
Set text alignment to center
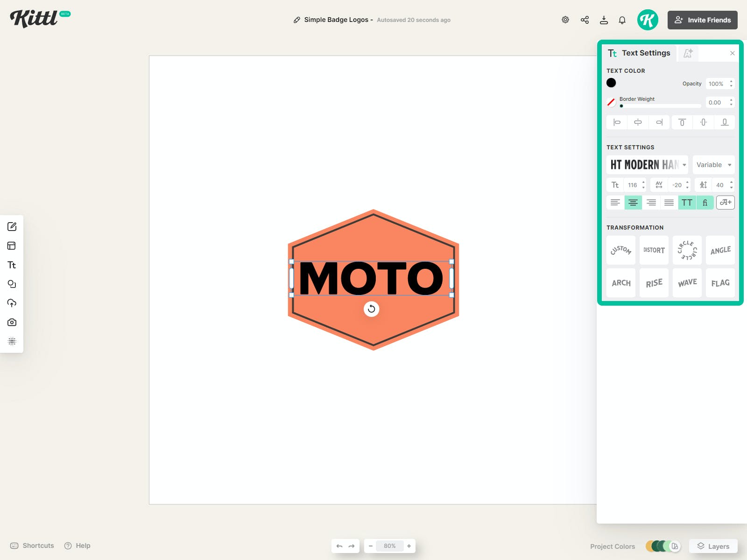(x=633, y=203)
